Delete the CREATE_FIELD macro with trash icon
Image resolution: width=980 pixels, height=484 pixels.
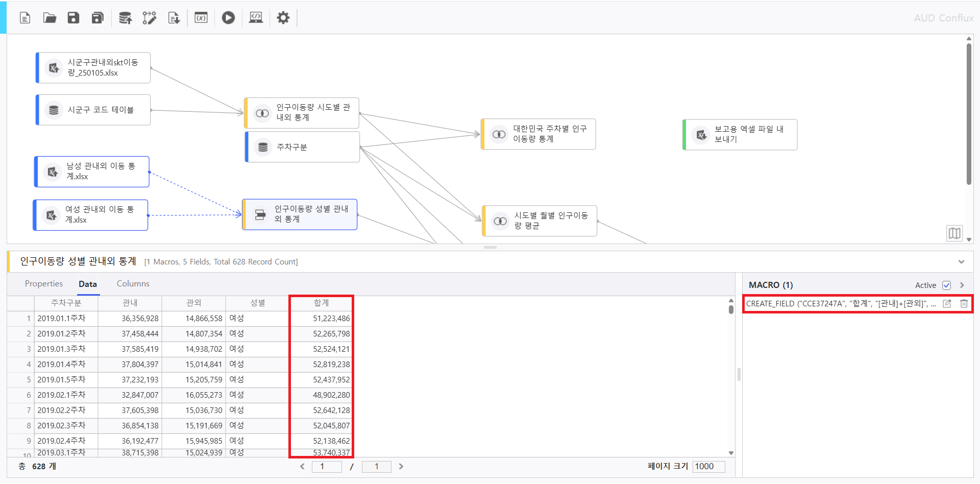[x=964, y=303]
